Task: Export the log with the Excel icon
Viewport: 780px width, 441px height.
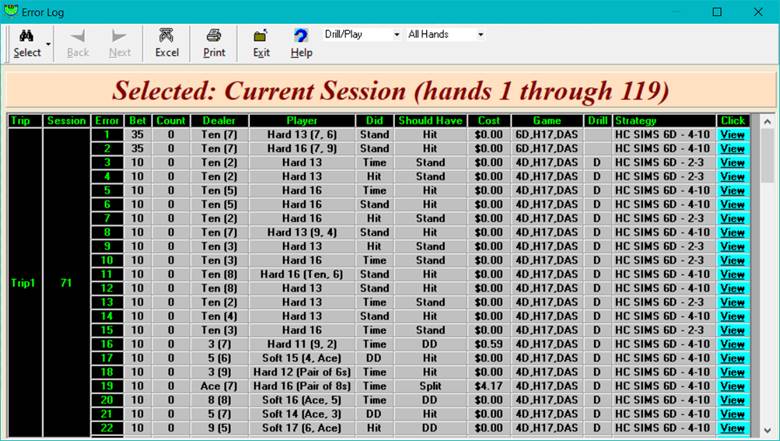Action: [166, 43]
